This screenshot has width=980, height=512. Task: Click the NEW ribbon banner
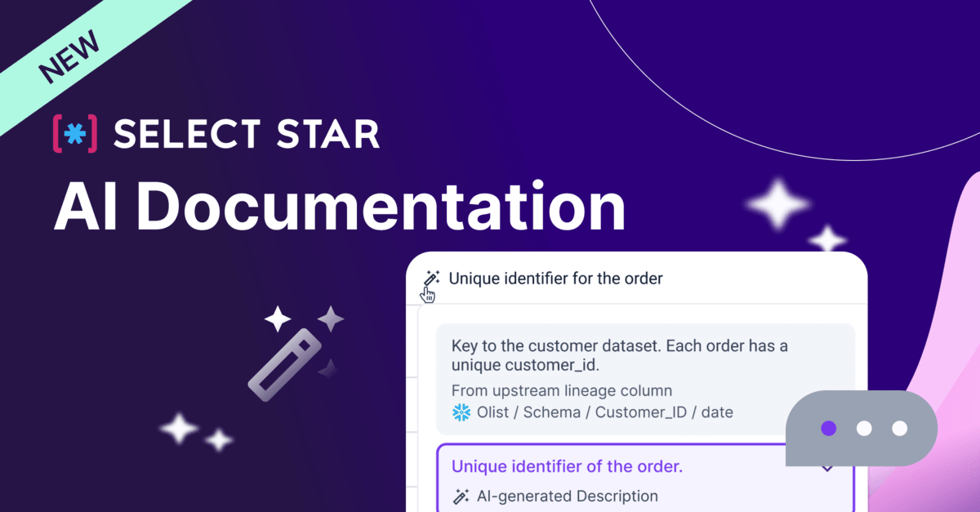[69, 53]
